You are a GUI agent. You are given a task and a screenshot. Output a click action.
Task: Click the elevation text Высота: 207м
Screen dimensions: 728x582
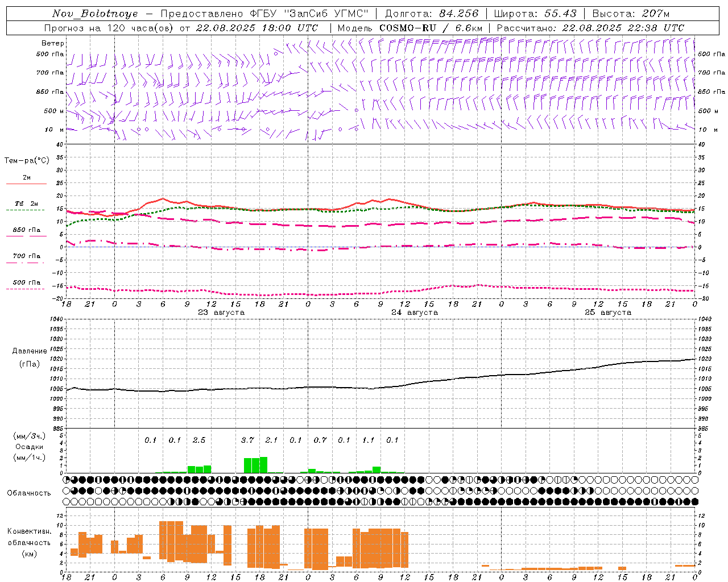pos(631,14)
